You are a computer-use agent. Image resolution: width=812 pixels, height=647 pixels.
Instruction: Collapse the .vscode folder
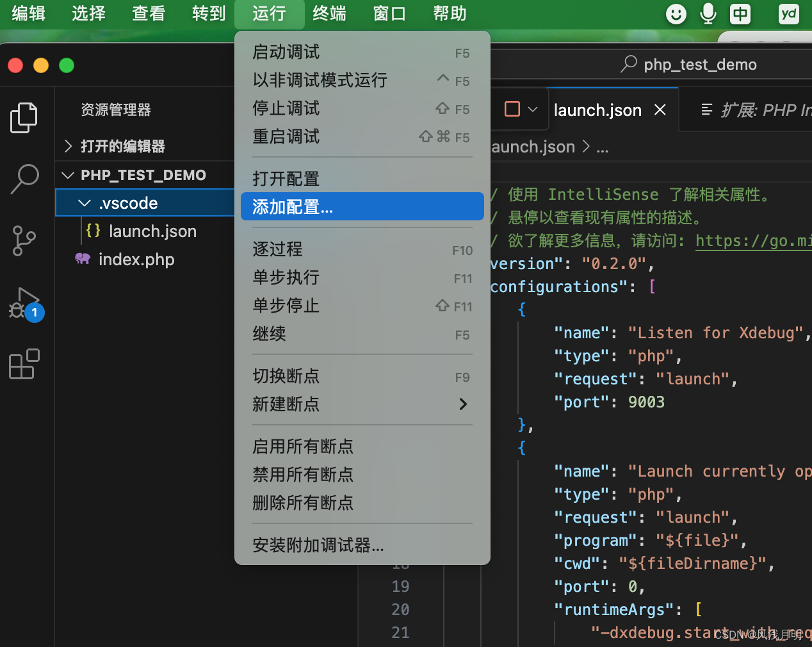(85, 202)
